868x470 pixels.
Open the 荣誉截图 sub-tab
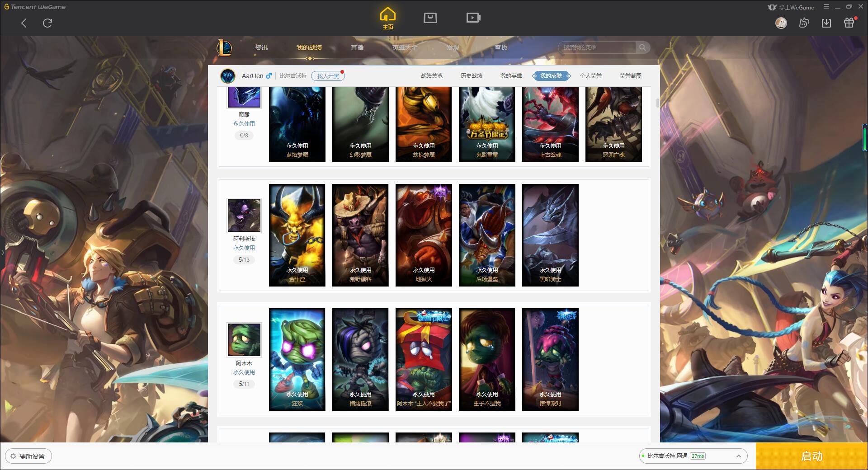click(631, 76)
